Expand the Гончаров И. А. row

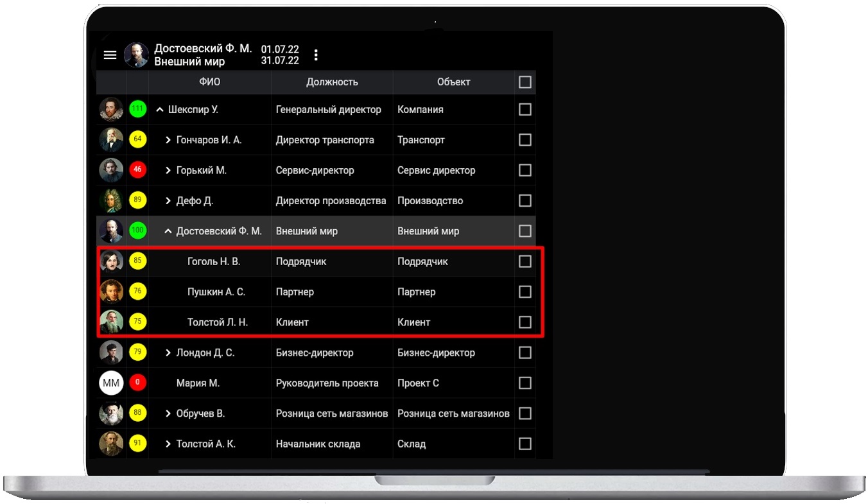(x=168, y=140)
